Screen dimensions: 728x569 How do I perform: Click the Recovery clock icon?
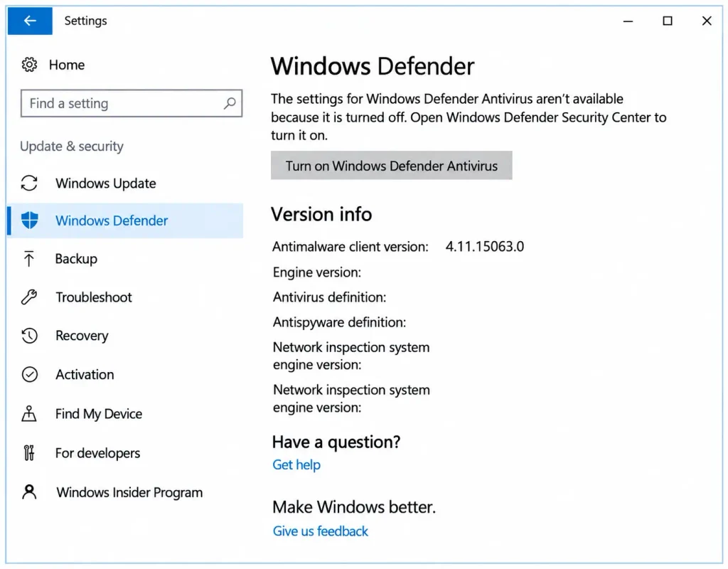pyautogui.click(x=29, y=336)
